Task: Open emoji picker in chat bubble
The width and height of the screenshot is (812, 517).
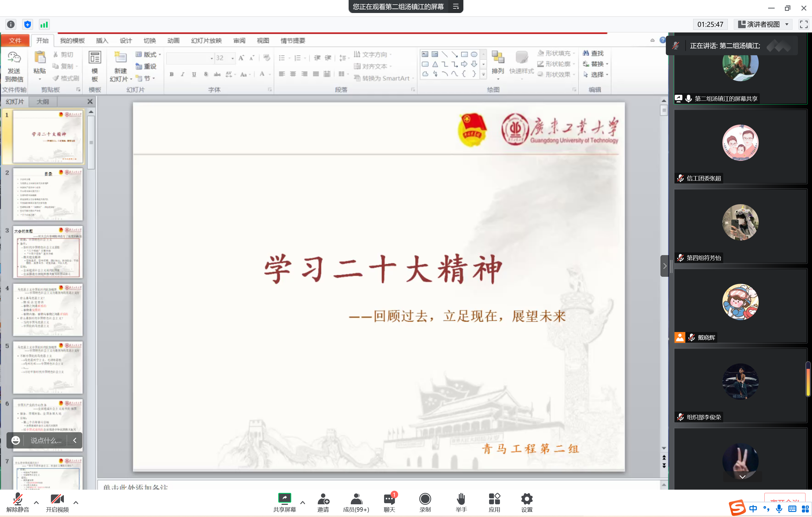Action: (16, 440)
